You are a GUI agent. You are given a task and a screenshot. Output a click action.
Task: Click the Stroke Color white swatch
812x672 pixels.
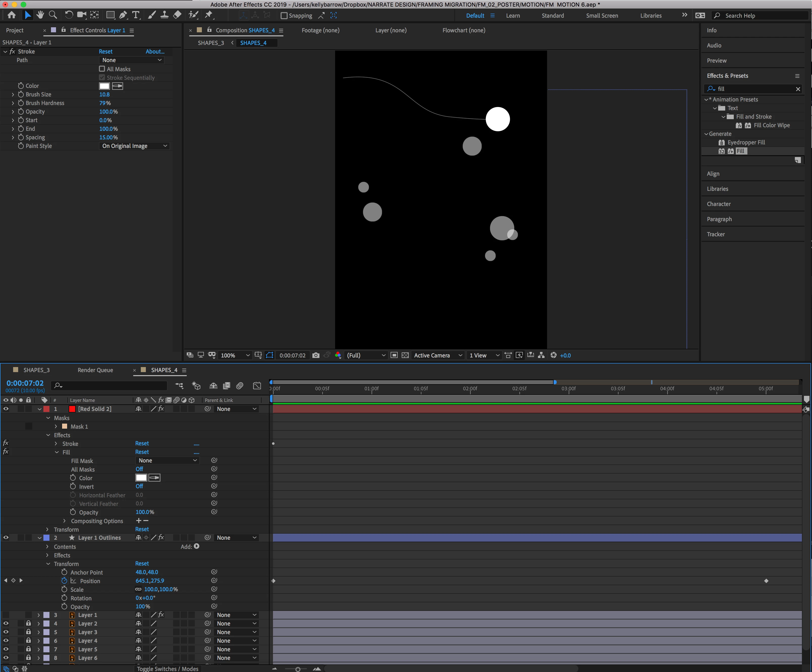[x=104, y=86]
